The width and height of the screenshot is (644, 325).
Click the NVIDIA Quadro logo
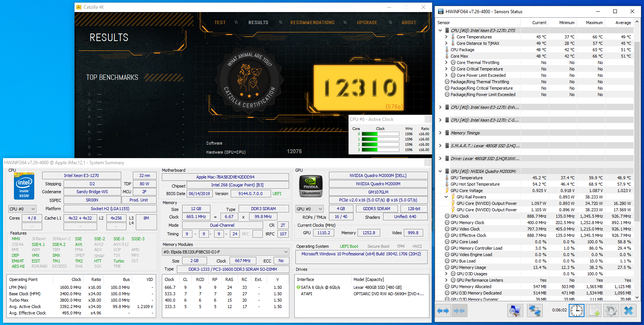pos(311,185)
